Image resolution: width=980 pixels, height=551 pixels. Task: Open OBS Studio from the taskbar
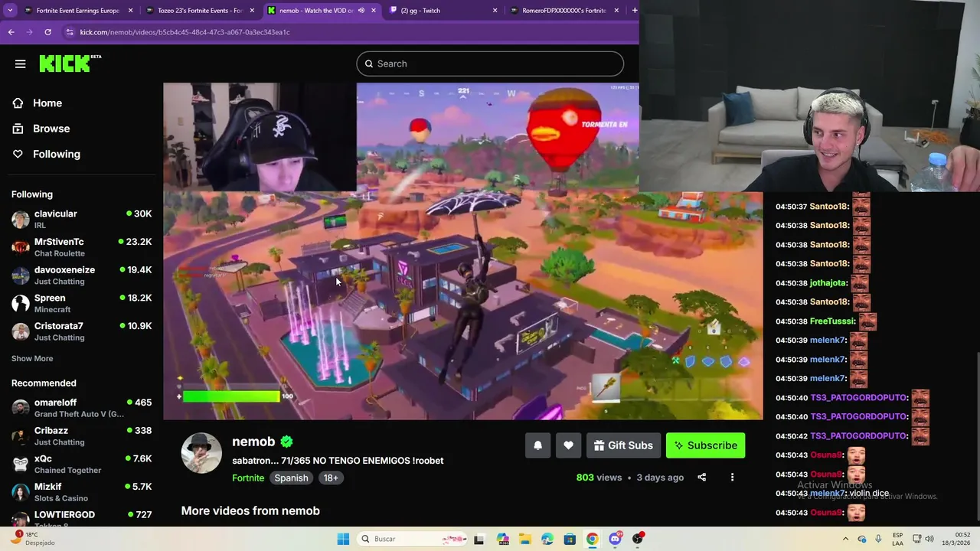(x=638, y=539)
